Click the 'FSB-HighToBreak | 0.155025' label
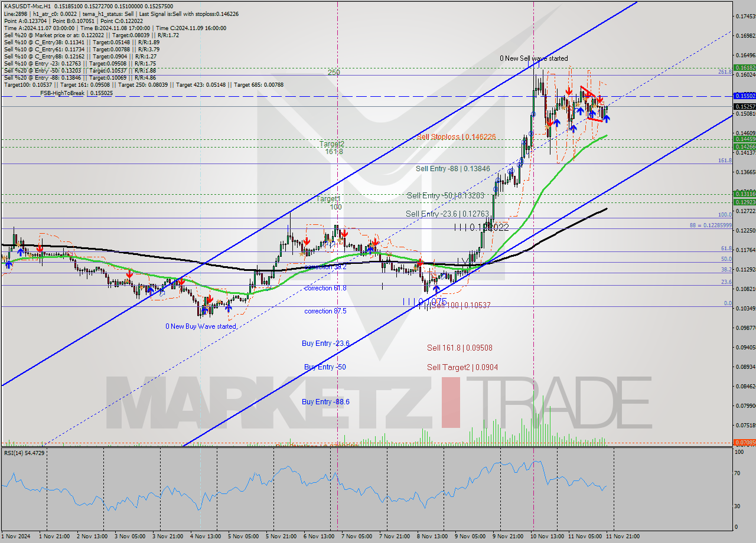The image size is (756, 543). pyautogui.click(x=76, y=93)
